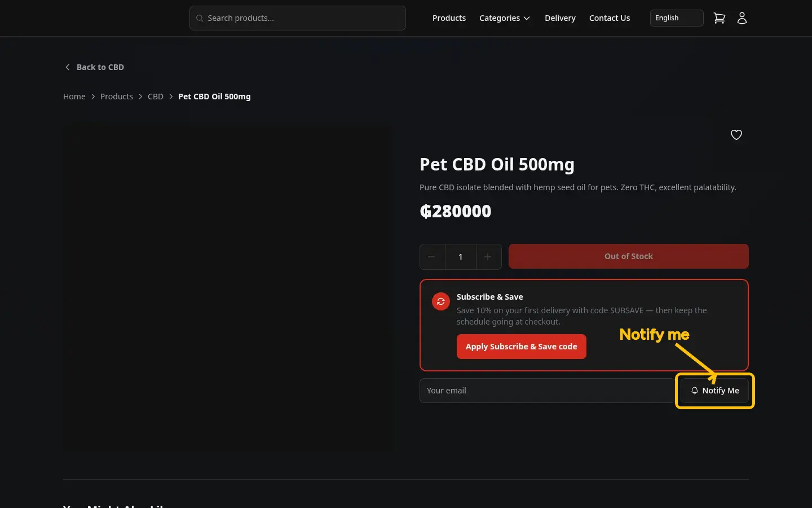Increase quantity with the plus button

click(488, 257)
